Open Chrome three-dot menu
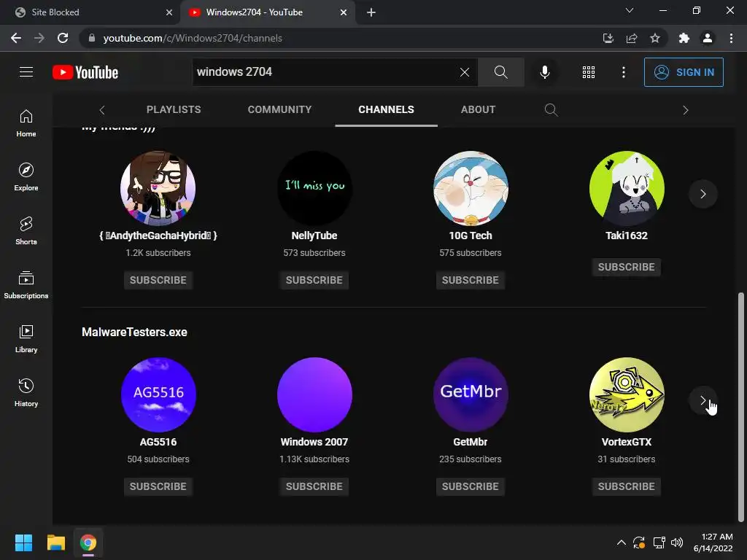 coord(731,38)
